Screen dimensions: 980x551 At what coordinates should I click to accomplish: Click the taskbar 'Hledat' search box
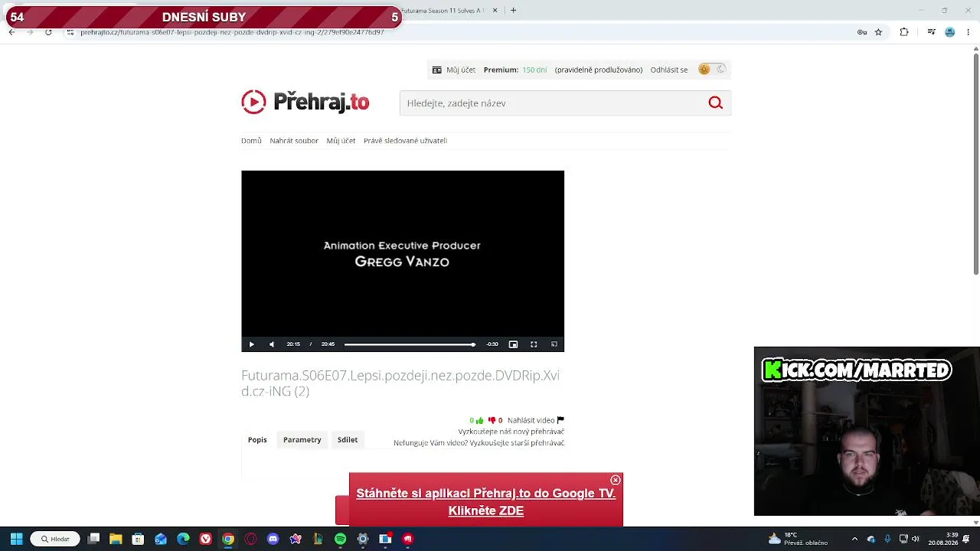55,539
